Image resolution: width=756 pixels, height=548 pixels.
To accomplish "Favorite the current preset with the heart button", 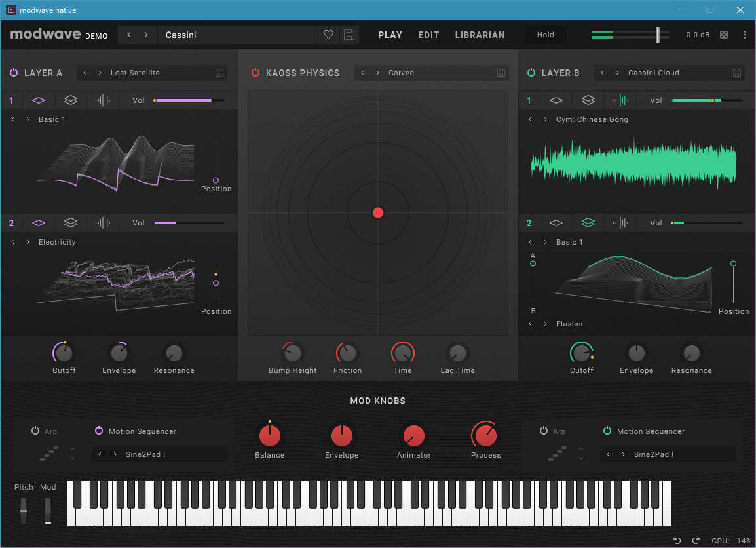I will [x=328, y=35].
